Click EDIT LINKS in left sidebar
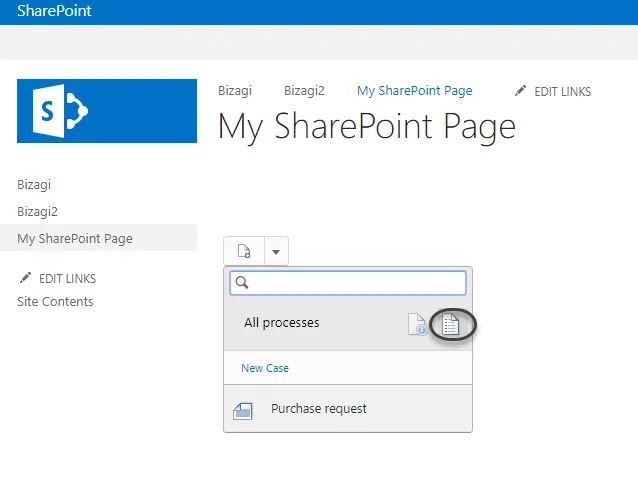 click(68, 278)
